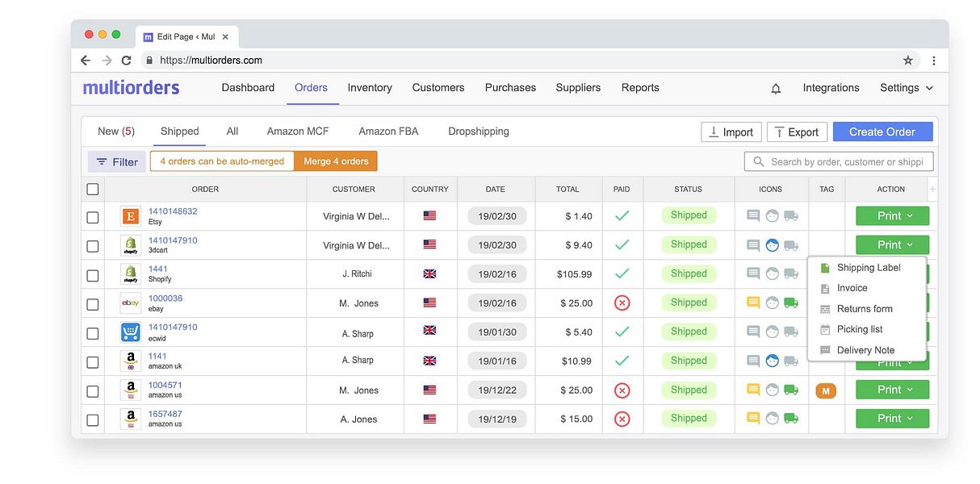Go back with the browser arrow
Image resolution: width=980 pixels, height=484 pixels.
point(86,60)
